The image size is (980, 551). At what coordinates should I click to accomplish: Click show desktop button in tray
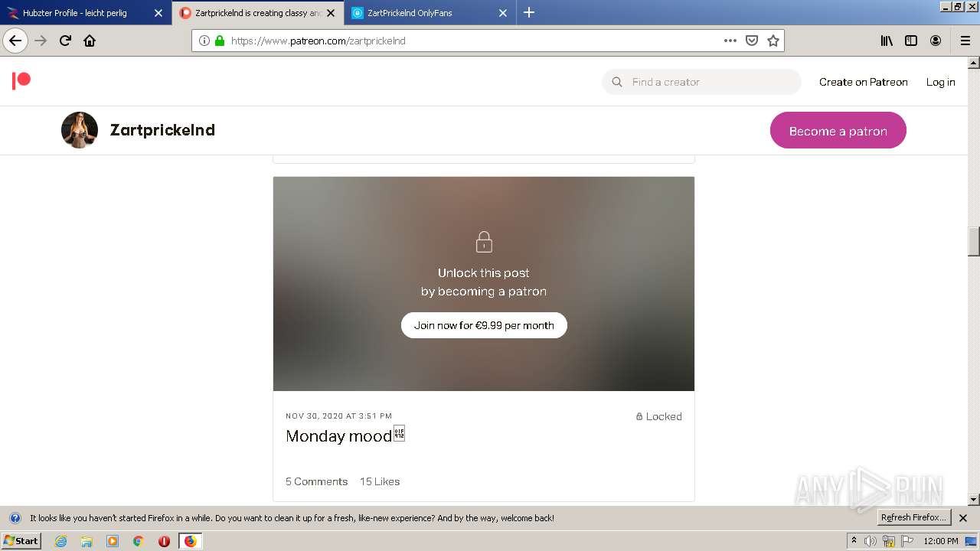click(x=971, y=541)
